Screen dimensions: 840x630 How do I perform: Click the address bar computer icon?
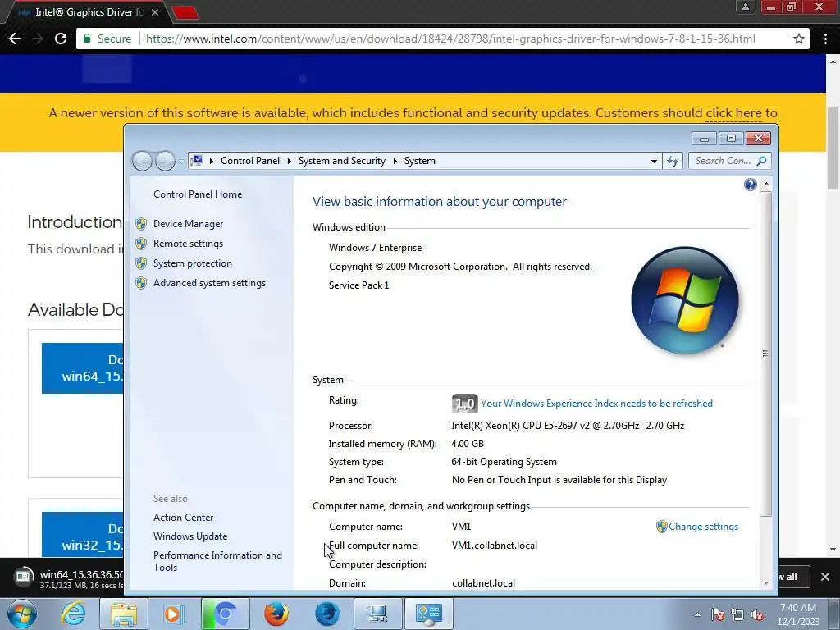point(197,160)
